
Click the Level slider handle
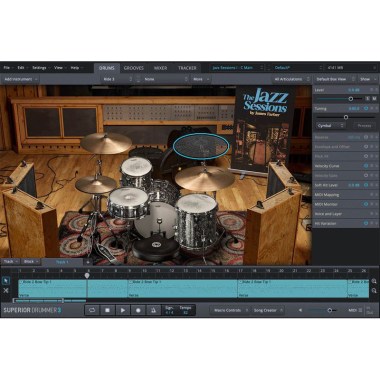(351, 99)
